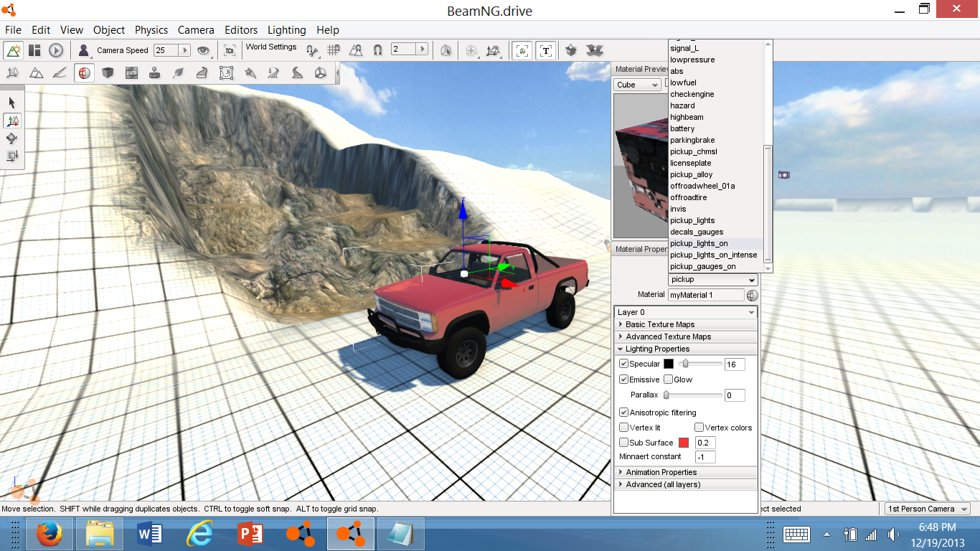Select pickup_lights_on in the material list
Image resolution: width=980 pixels, height=551 pixels.
click(715, 243)
